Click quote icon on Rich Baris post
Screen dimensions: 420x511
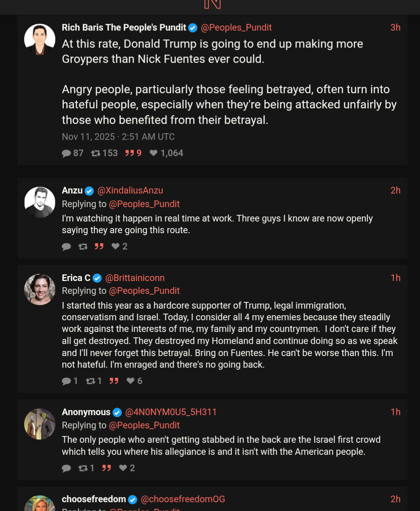pyautogui.click(x=130, y=153)
